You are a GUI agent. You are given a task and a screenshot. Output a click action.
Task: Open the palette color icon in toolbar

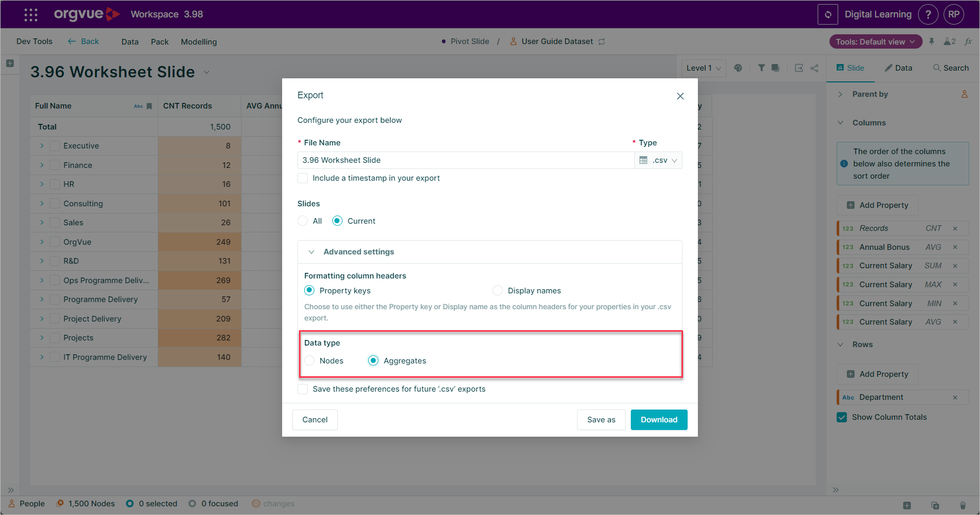tap(738, 68)
